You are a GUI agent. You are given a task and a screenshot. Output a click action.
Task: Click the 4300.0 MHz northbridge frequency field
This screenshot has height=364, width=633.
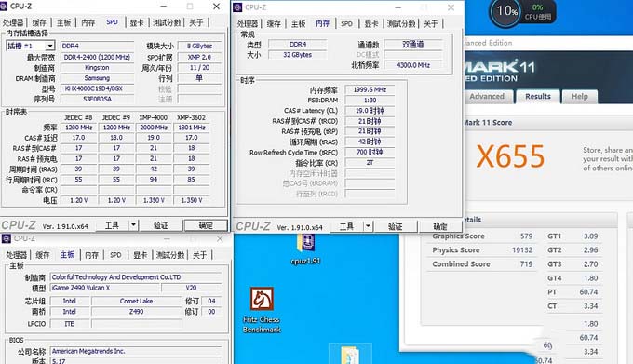click(x=413, y=65)
